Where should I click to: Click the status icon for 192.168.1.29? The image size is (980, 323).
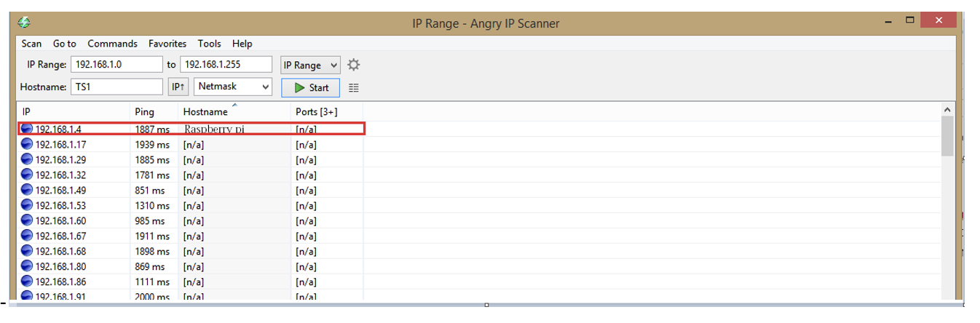click(27, 159)
